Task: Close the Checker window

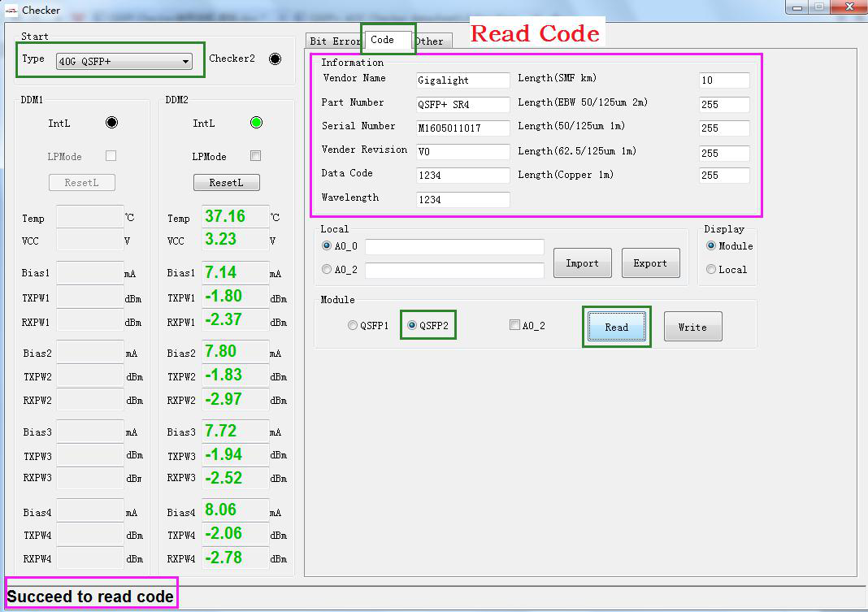Action: pos(850,7)
